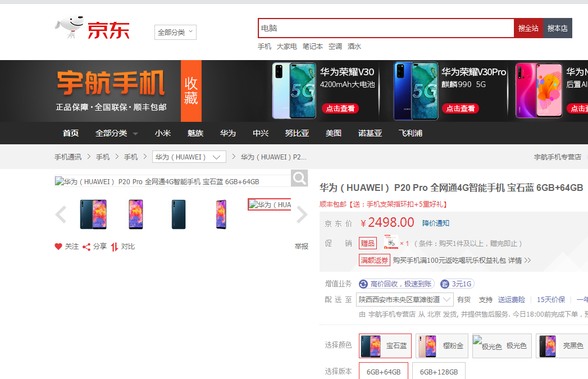This screenshot has height=379, width=588.
Task: Click the 满额返券 promotion tag
Action: pyautogui.click(x=374, y=260)
